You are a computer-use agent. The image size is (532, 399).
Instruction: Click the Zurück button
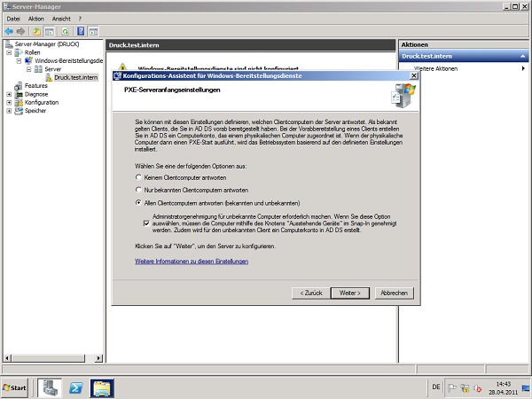pos(311,293)
